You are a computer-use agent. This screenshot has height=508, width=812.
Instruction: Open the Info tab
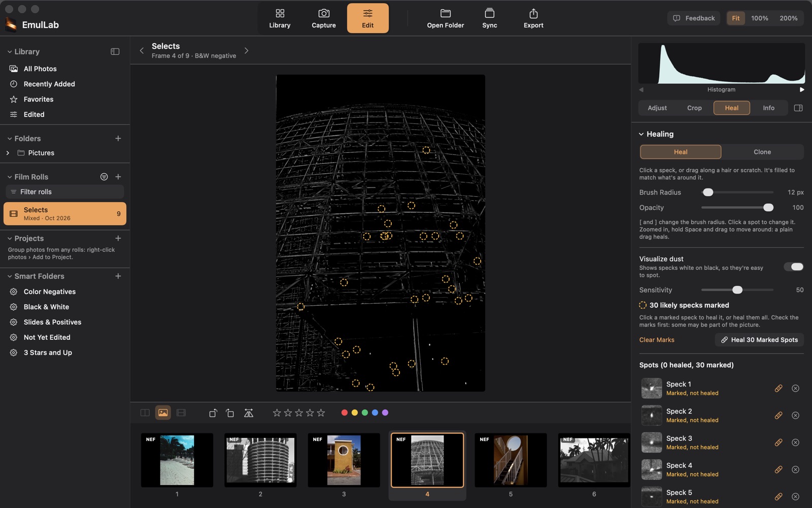click(x=768, y=108)
